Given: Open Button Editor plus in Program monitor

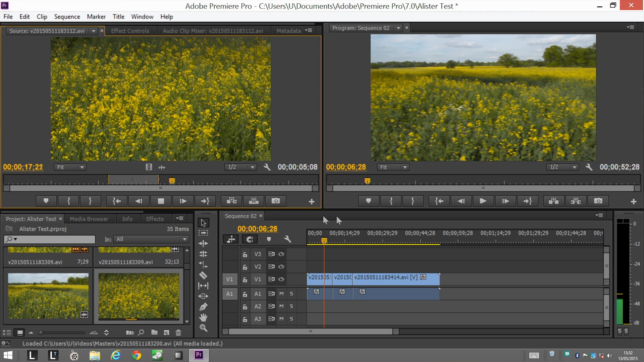Looking at the screenshot, I should point(634,201).
